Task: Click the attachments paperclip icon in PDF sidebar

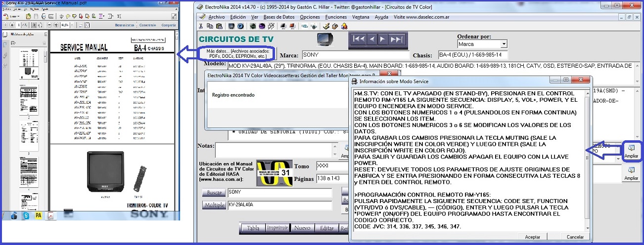Action: pyautogui.click(x=5, y=55)
